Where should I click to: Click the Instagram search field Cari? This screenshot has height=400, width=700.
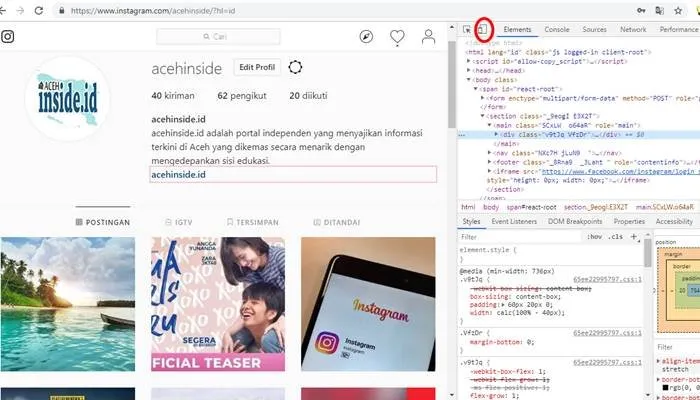click(218, 37)
